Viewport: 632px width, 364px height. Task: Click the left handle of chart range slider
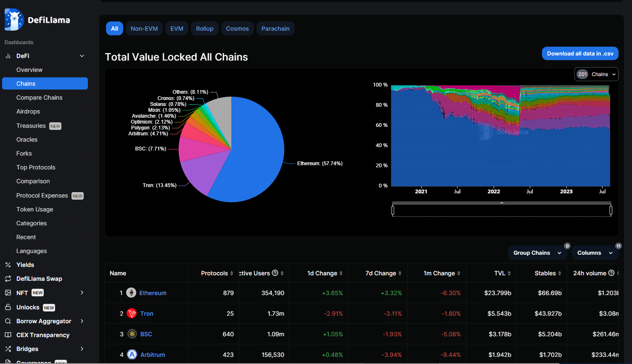click(393, 210)
